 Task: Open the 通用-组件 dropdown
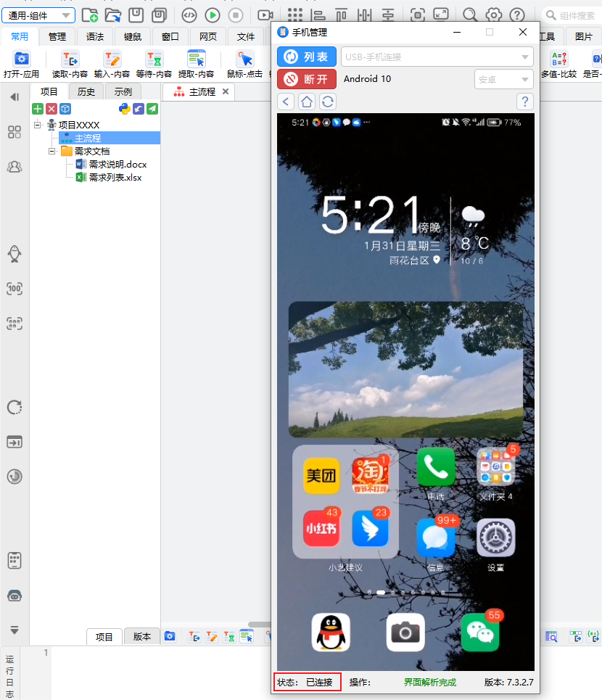(38, 15)
